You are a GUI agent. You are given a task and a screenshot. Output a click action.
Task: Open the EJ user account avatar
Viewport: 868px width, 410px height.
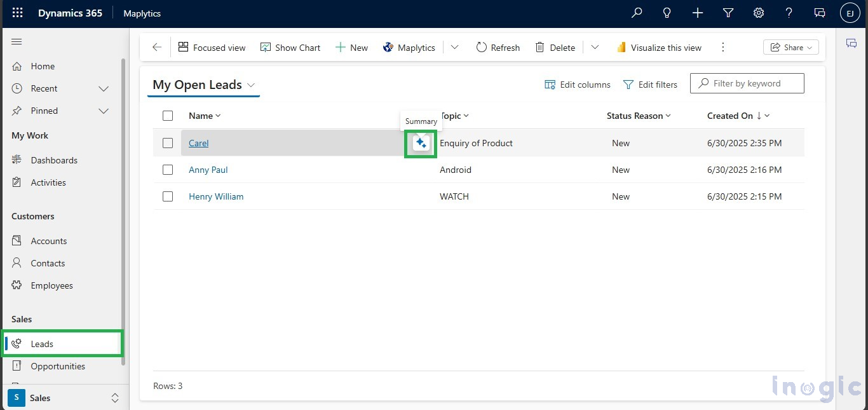pos(850,13)
